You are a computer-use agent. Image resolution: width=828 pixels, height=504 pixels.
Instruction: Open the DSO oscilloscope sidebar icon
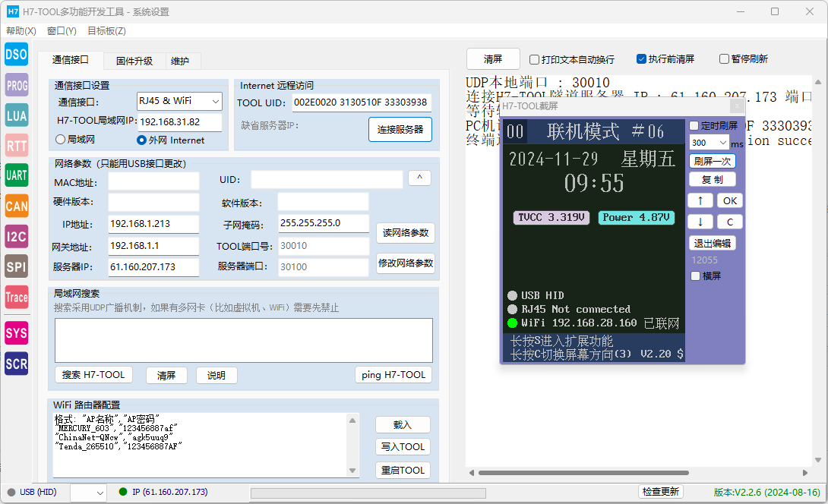[x=16, y=55]
